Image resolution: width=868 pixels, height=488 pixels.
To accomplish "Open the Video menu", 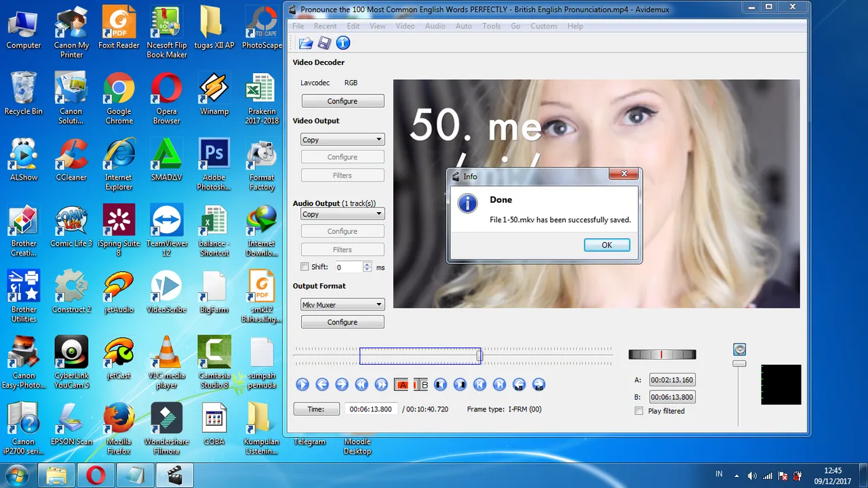I will pos(405,26).
